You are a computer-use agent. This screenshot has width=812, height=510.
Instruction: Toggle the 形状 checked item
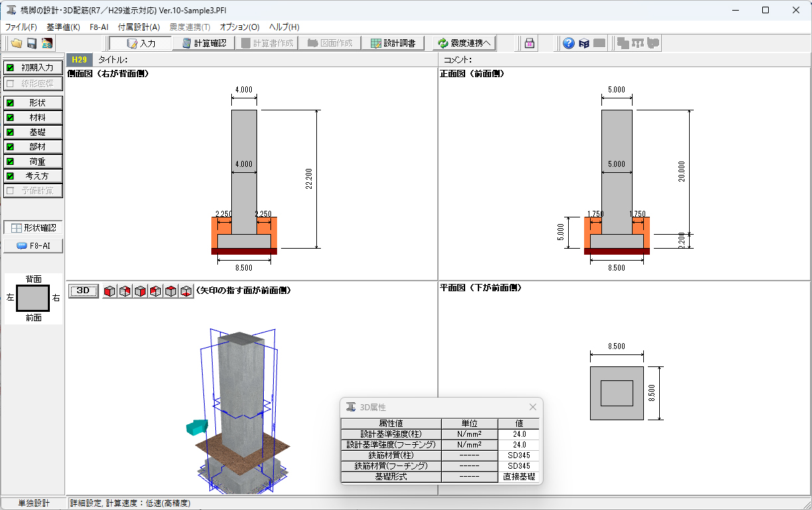tap(33, 103)
